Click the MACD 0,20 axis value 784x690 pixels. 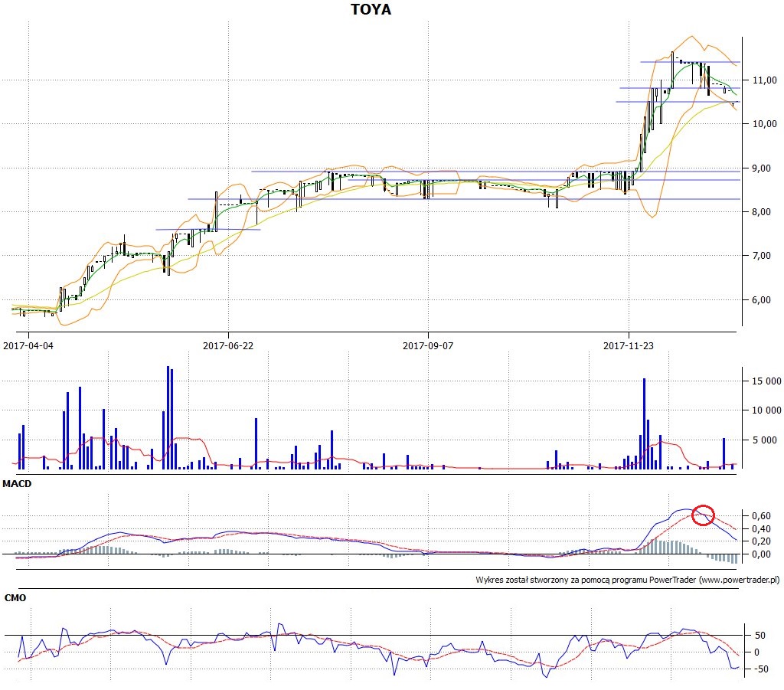tap(761, 541)
